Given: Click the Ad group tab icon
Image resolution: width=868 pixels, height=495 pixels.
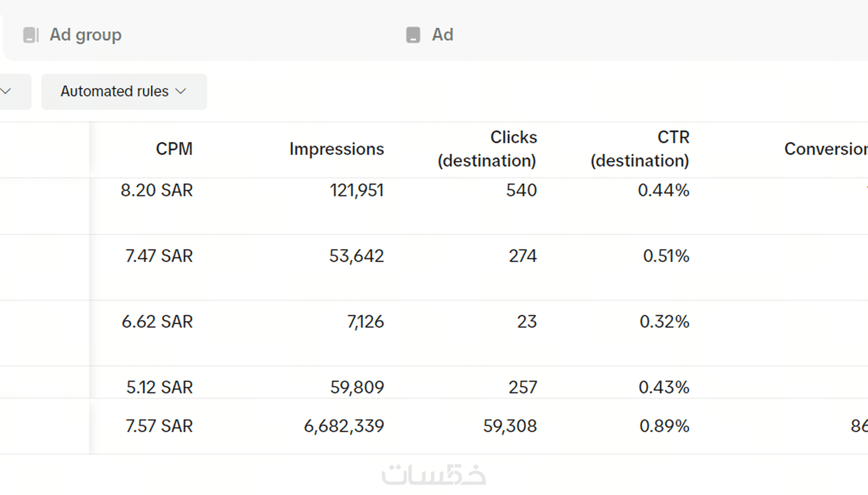Looking at the screenshot, I should 31,35.
